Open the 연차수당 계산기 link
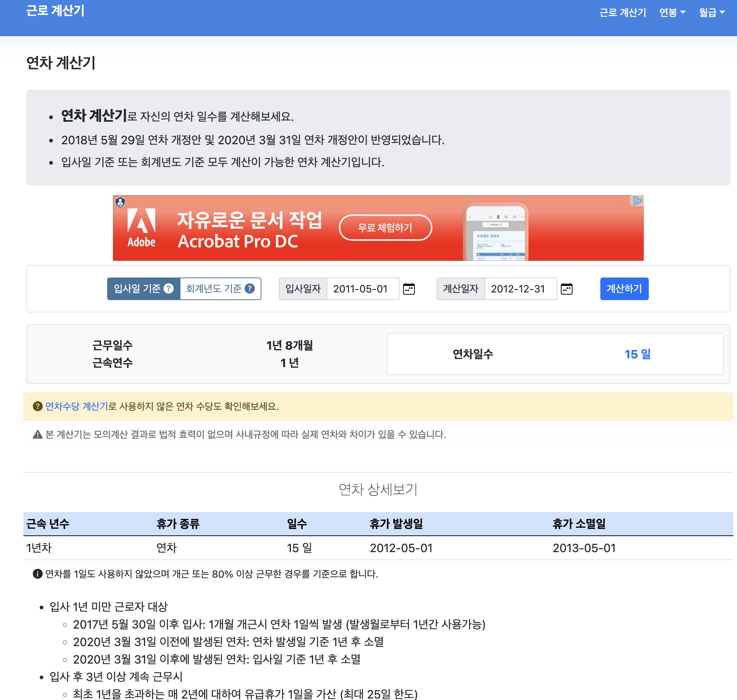The width and height of the screenshot is (737, 700). coord(77,406)
